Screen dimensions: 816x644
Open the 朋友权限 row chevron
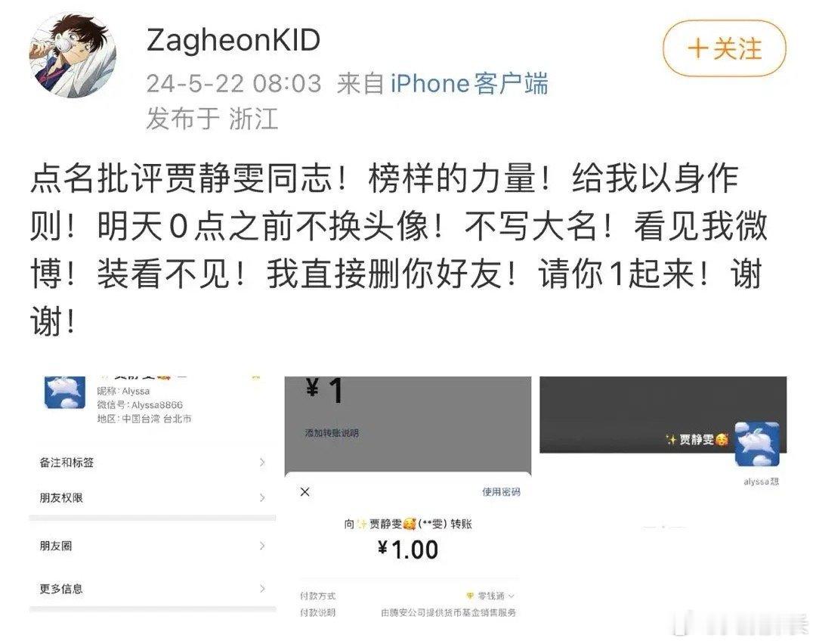tap(262, 497)
